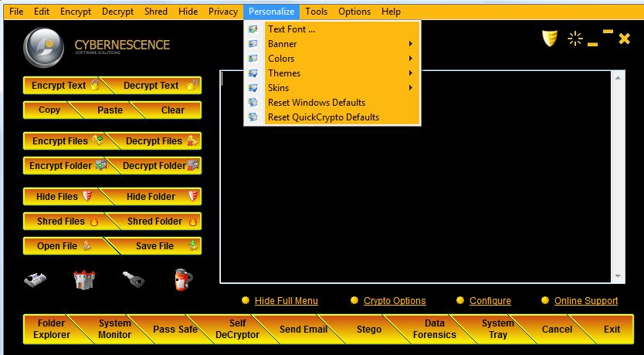
Task: Choose Reset QuickCrypto Defaults
Action: click(x=332, y=117)
